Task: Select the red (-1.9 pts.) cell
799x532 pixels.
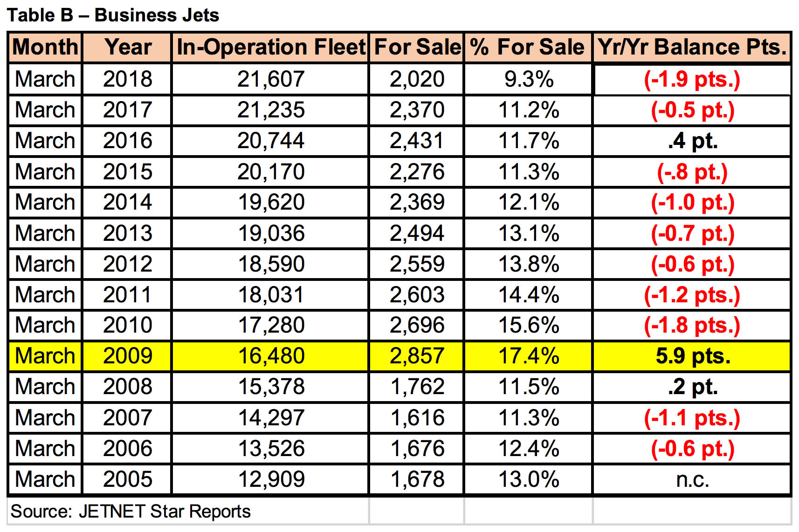Action: 692,79
